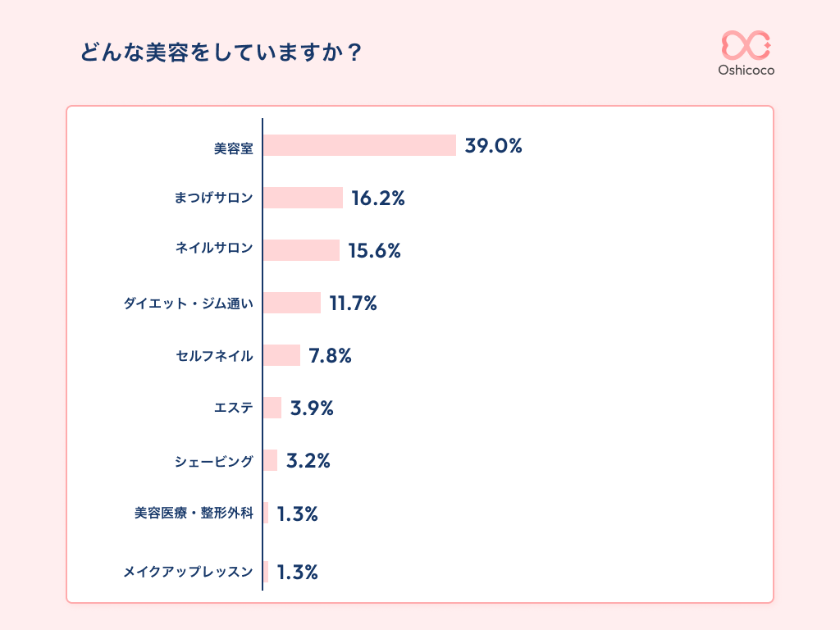
Task: Click the 15.6% value label
Action: click(374, 251)
